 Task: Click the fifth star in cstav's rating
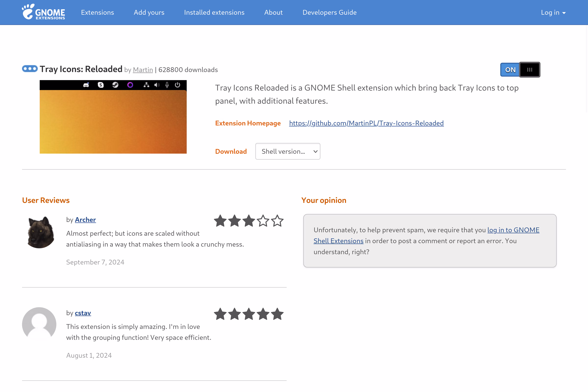pos(277,314)
